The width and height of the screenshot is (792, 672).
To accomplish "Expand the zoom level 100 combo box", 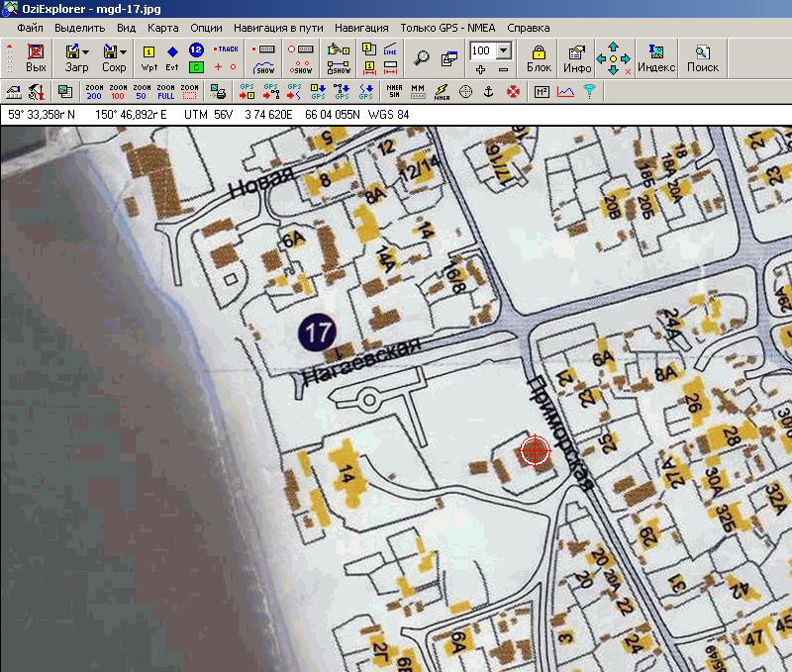I will coord(503,50).
